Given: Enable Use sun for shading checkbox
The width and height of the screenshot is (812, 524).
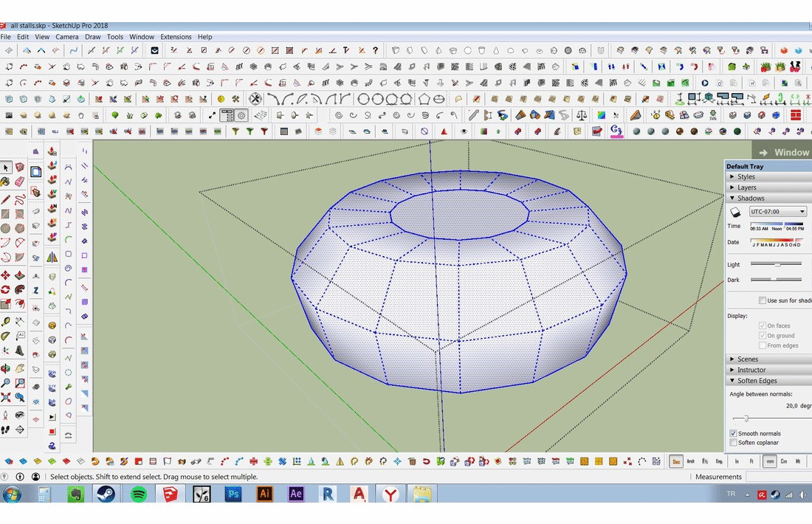Looking at the screenshot, I should (x=763, y=300).
